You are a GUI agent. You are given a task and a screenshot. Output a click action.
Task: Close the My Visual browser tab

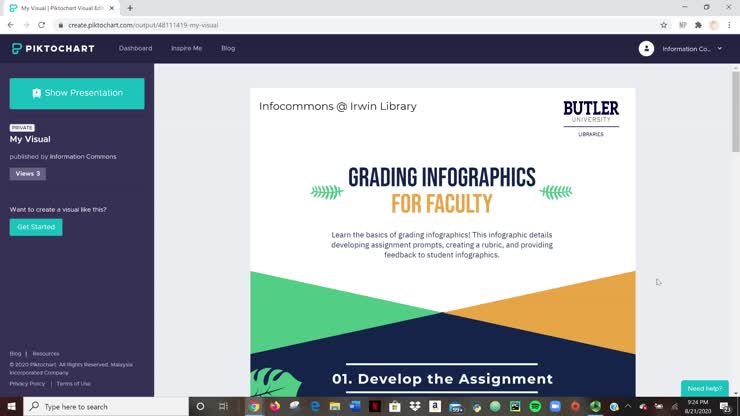112,8
